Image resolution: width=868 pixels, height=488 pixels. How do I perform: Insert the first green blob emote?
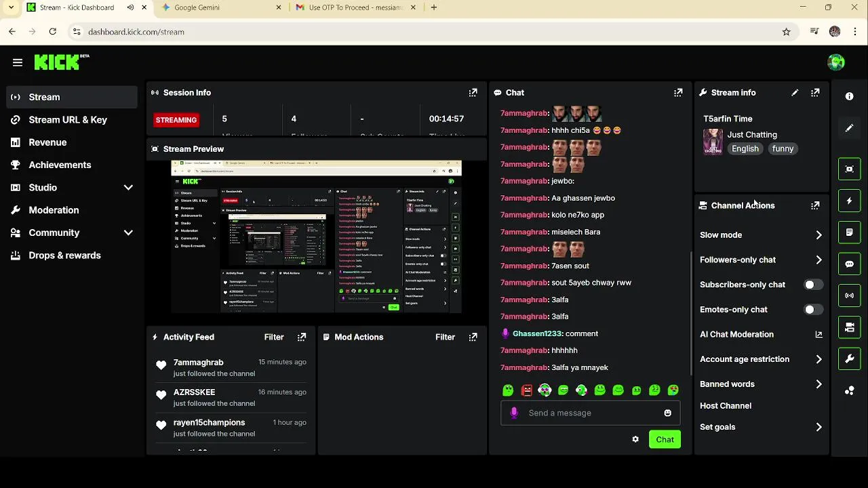pos(508,390)
